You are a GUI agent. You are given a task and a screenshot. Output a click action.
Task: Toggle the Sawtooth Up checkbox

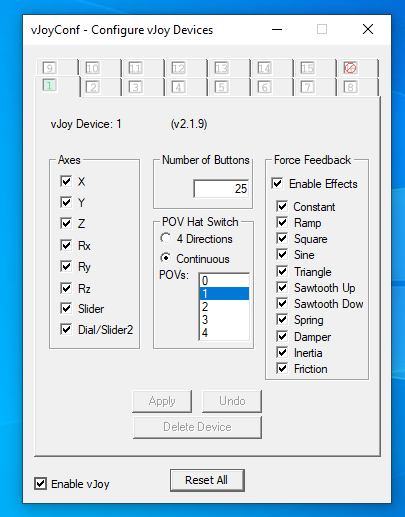tap(282, 287)
